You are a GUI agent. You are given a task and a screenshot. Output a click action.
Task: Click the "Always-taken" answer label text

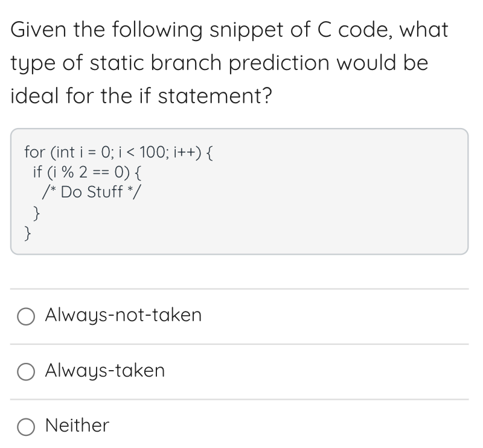click(x=105, y=370)
